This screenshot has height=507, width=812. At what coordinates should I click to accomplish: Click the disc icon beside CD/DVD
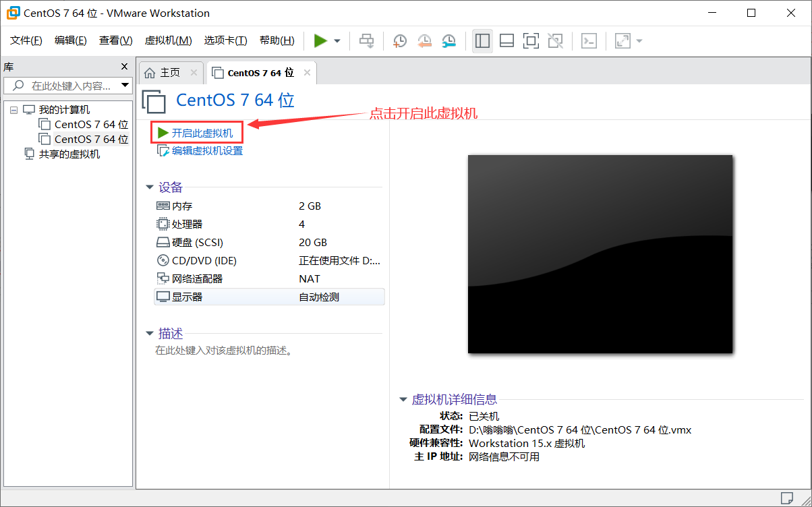tap(163, 260)
